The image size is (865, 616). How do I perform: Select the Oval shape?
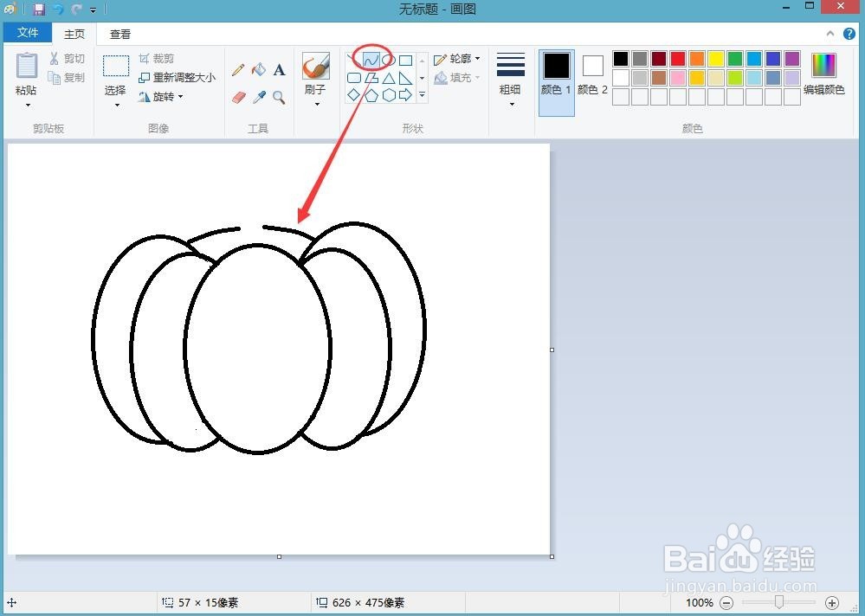tap(387, 60)
